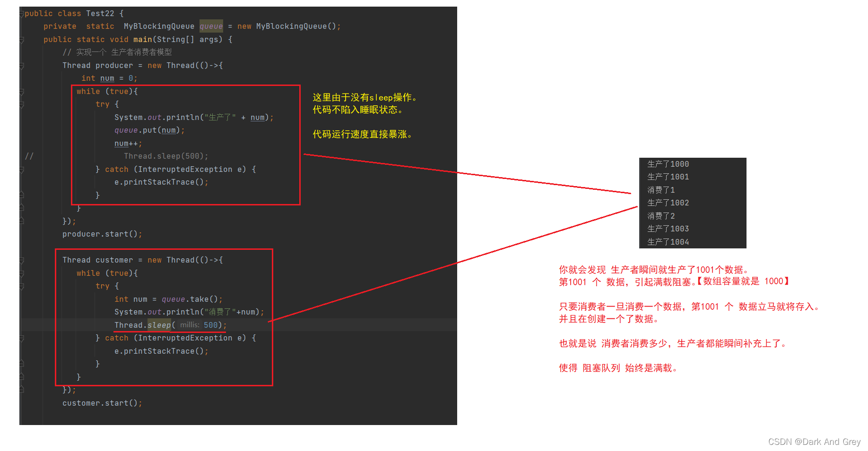The height and width of the screenshot is (451, 868).
Task: Collapse the producer 'try {' fold marker
Action: click(22, 105)
